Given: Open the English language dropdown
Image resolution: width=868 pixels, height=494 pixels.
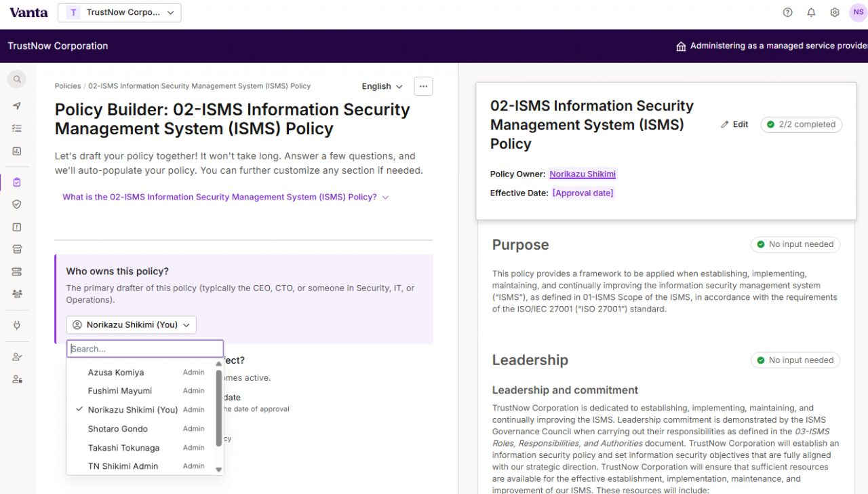Looking at the screenshot, I should point(382,86).
